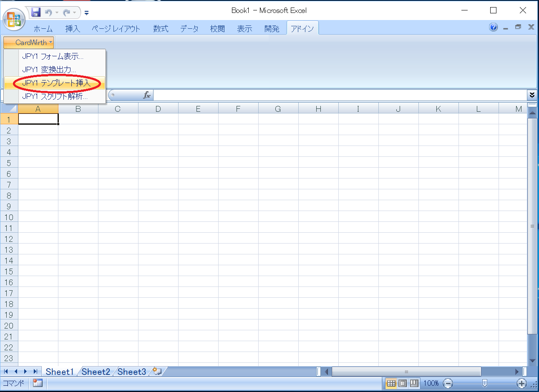This screenshot has width=539, height=392.
Task: Open the 数式 ribbon tab
Action: point(160,28)
